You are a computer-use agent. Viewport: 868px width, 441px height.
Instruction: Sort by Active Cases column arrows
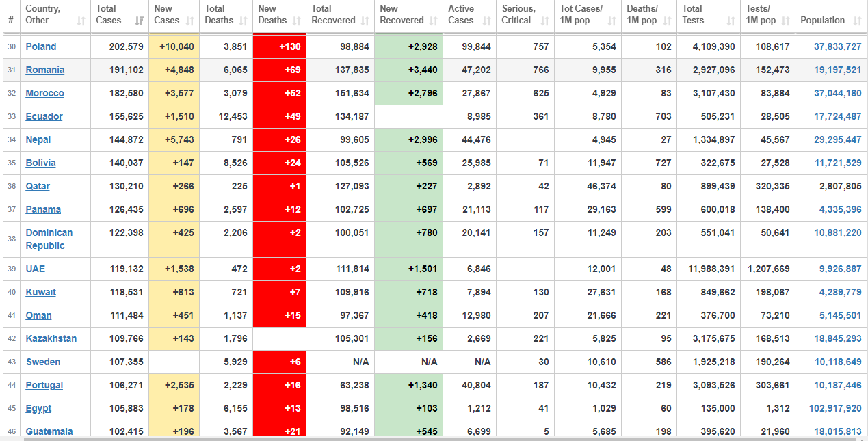(487, 21)
